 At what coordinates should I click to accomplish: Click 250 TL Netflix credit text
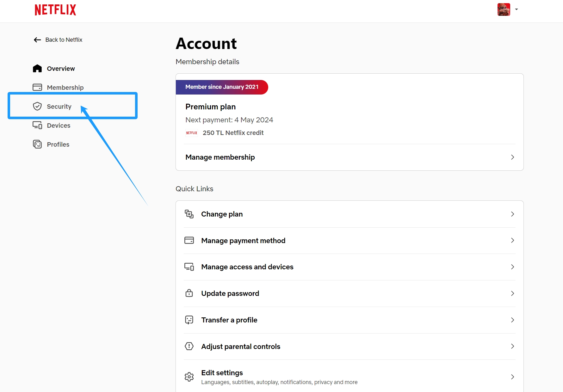click(x=233, y=133)
